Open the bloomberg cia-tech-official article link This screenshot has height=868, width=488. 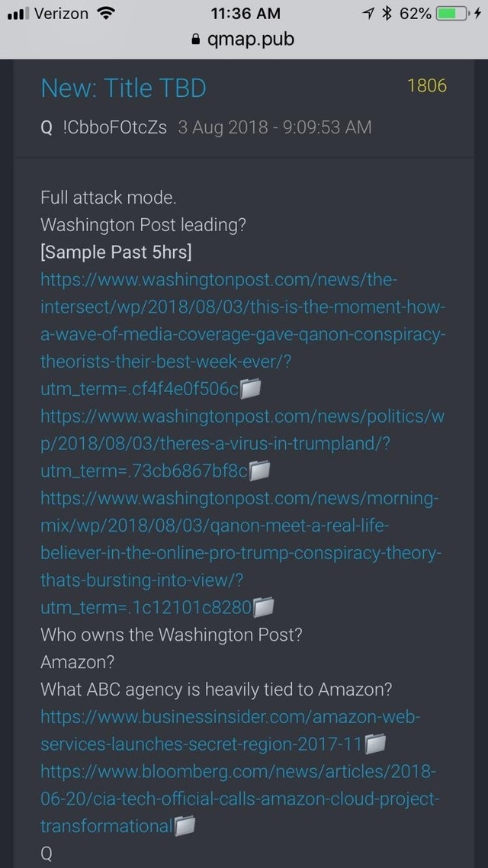(x=239, y=799)
